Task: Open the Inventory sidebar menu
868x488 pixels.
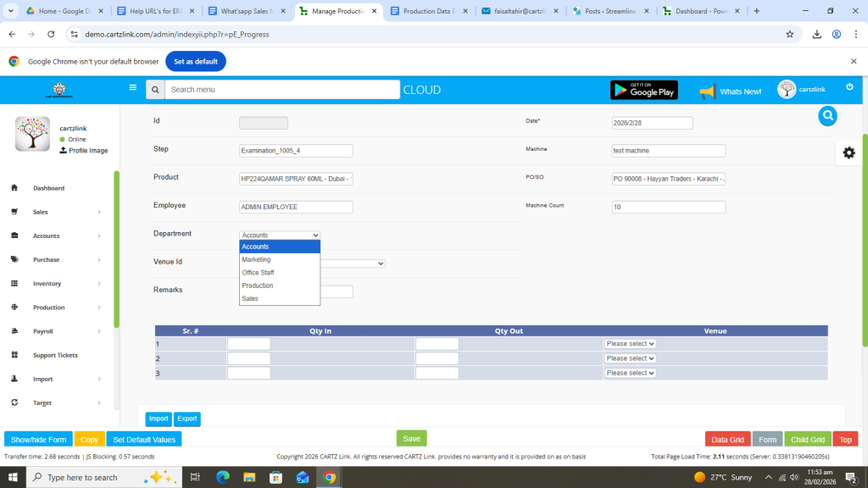Action: click(x=59, y=284)
